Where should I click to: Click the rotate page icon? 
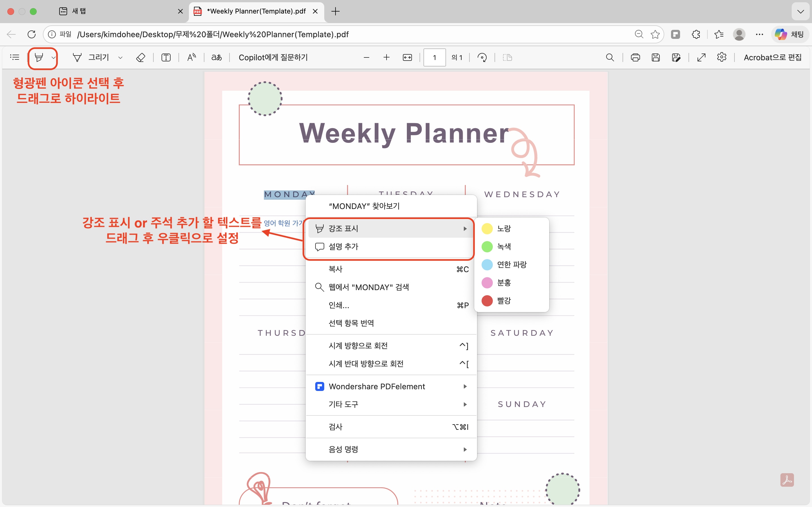point(482,58)
